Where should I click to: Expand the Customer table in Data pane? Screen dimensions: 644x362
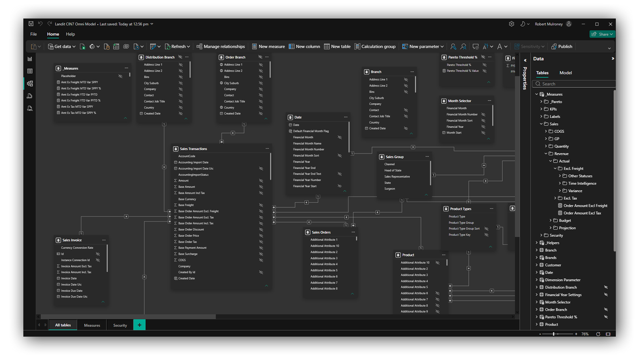click(537, 265)
